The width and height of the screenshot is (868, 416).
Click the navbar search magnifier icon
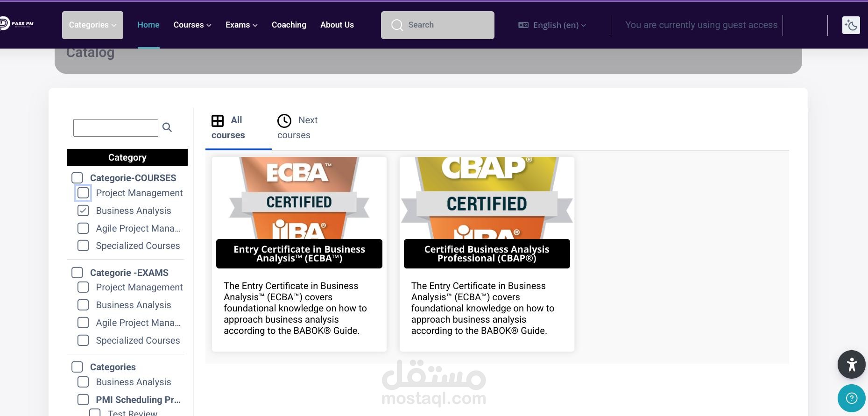click(397, 25)
